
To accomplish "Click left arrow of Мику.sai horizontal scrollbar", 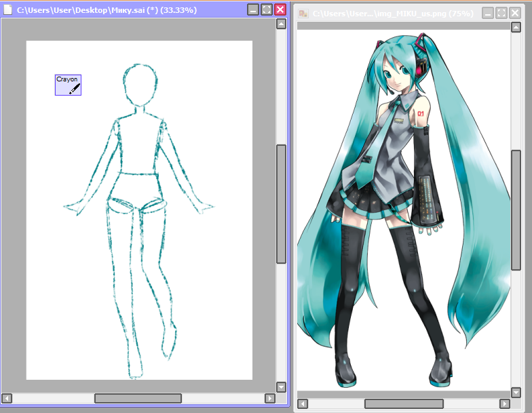I will (x=7, y=398).
